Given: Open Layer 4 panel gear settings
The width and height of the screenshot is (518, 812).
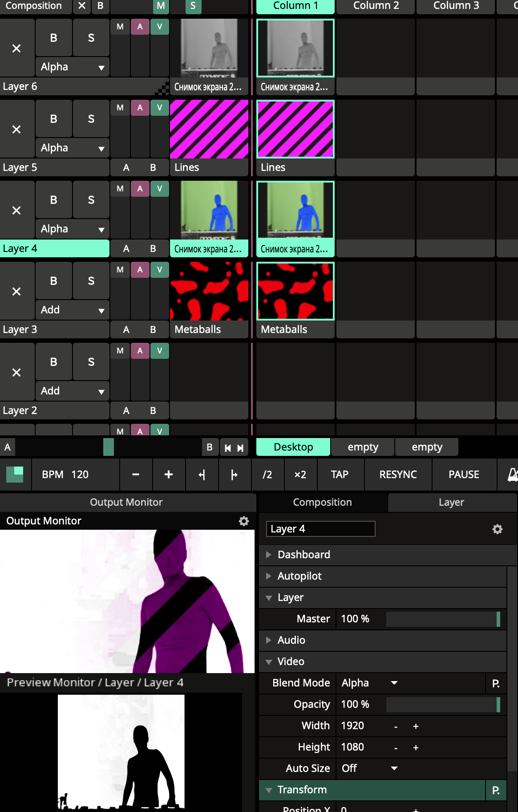Looking at the screenshot, I should click(x=497, y=529).
